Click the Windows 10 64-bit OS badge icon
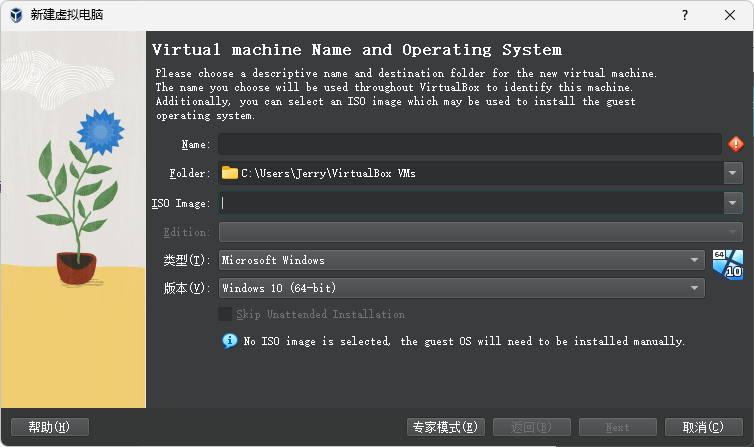Screen dimensions: 754x447 727,262
